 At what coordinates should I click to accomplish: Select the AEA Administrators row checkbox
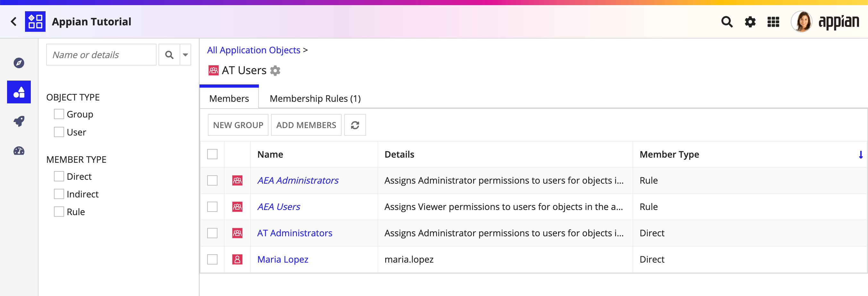click(212, 180)
